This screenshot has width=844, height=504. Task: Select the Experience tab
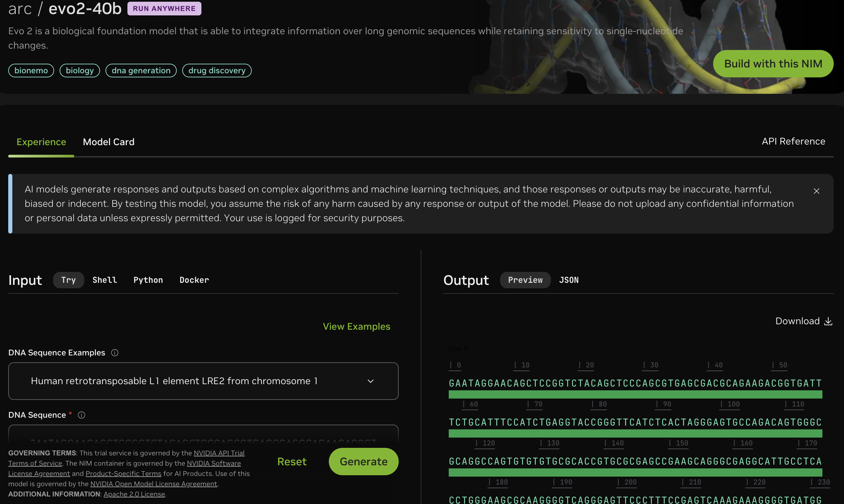coord(41,142)
